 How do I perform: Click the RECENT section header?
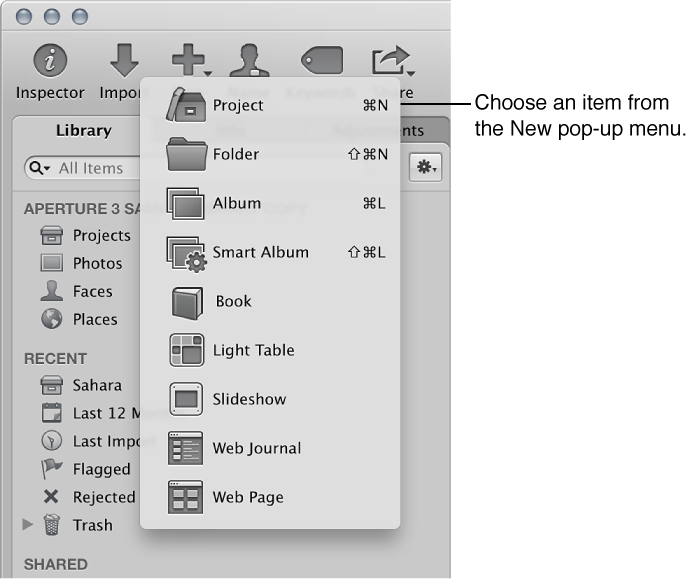pos(55,359)
